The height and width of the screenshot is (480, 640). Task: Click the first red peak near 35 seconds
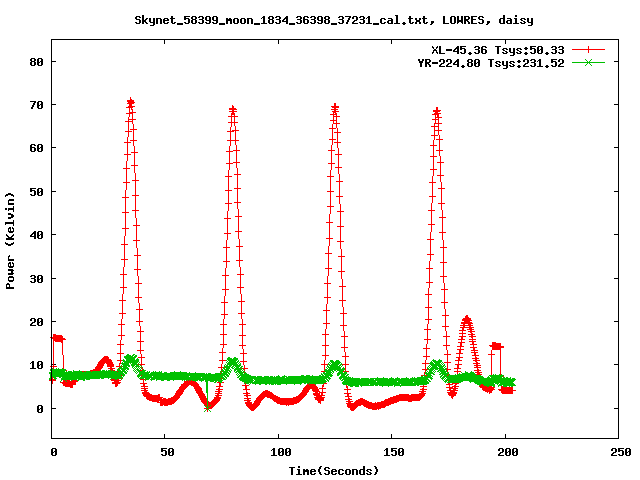[131, 103]
